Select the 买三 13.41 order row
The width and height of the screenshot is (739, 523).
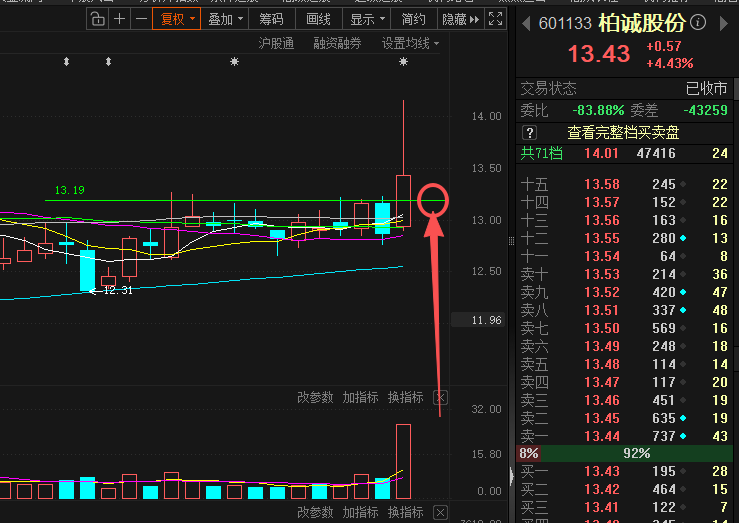pos(624,507)
